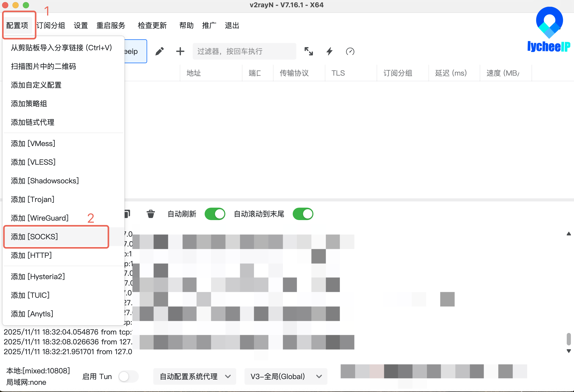Toggle the 自动刷新 switch
The image size is (574, 392).
tap(215, 214)
